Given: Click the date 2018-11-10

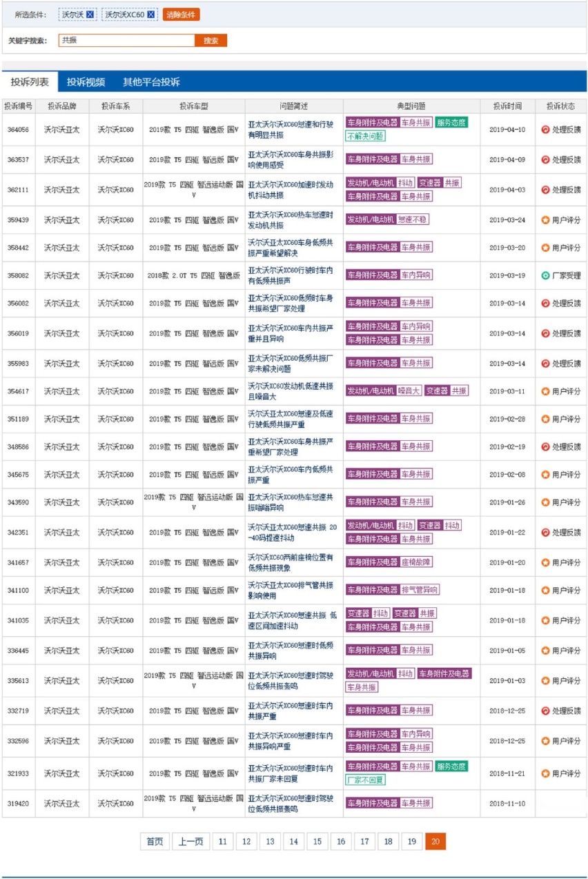Looking at the screenshot, I should [x=507, y=804].
